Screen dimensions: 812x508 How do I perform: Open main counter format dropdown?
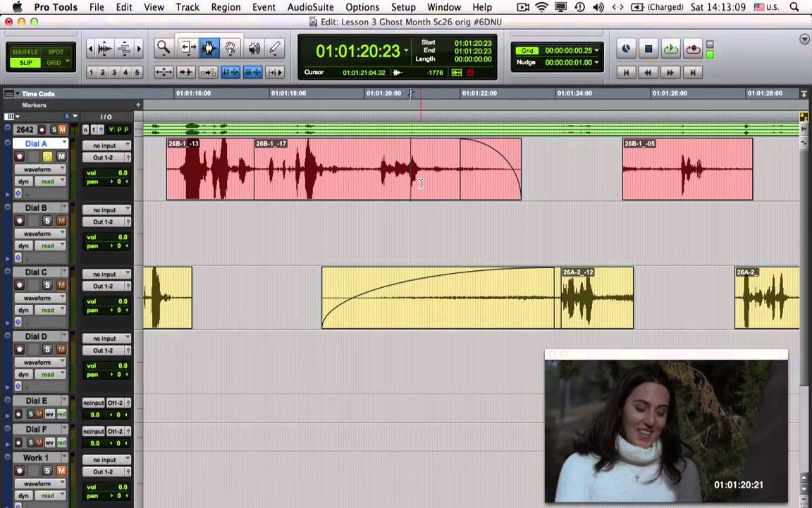tap(407, 51)
